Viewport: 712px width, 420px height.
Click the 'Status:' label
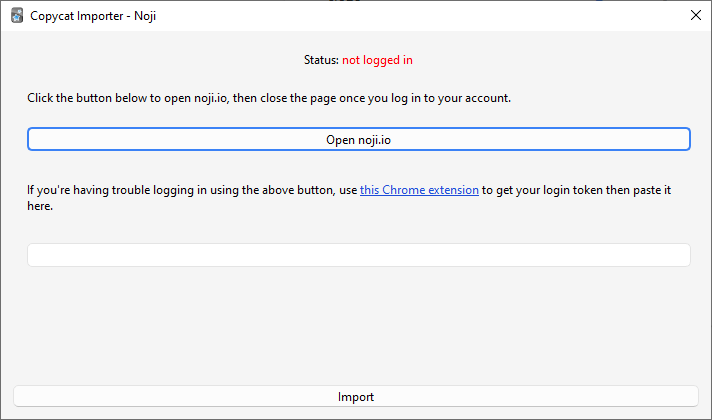[321, 60]
